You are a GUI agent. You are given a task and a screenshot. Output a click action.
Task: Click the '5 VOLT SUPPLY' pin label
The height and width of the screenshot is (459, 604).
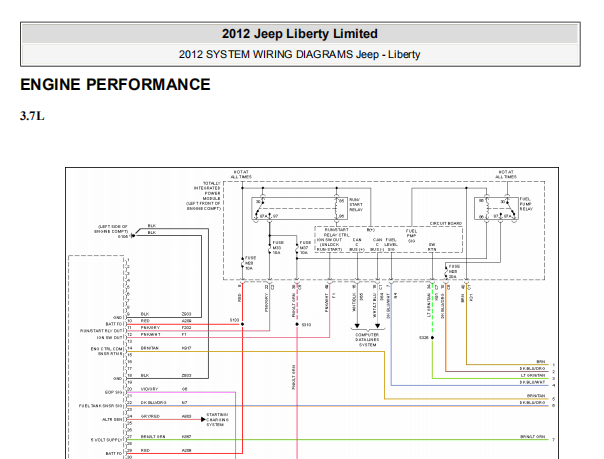coord(107,440)
